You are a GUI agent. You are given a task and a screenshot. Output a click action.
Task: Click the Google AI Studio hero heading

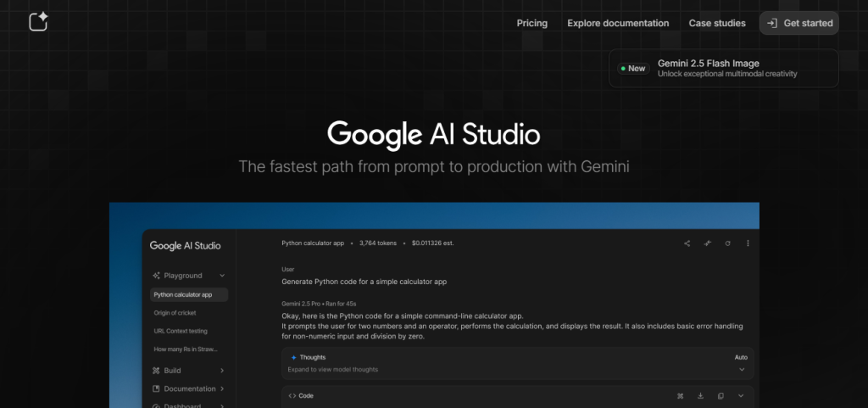point(433,135)
